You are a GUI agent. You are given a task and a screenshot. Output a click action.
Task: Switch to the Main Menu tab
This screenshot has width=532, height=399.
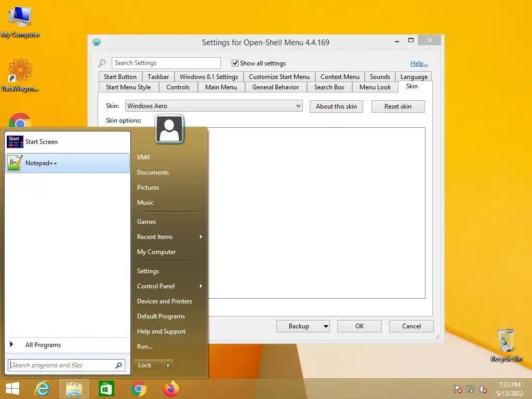pyautogui.click(x=221, y=87)
